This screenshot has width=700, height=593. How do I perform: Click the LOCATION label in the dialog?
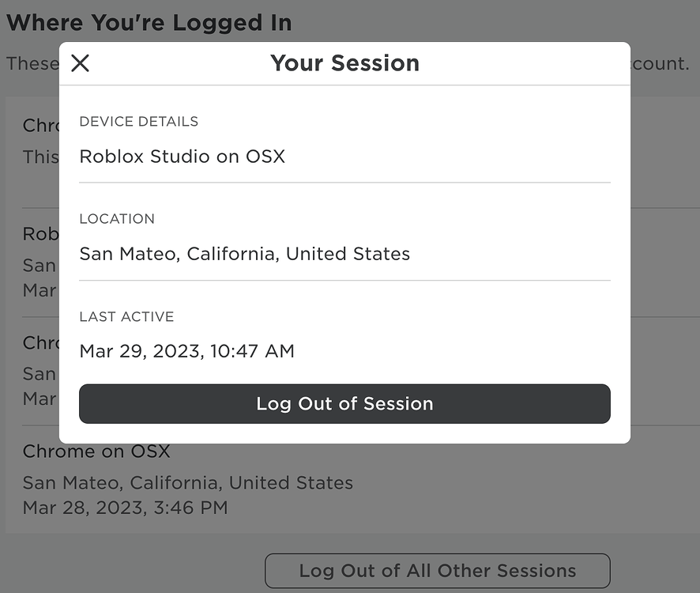click(x=117, y=218)
